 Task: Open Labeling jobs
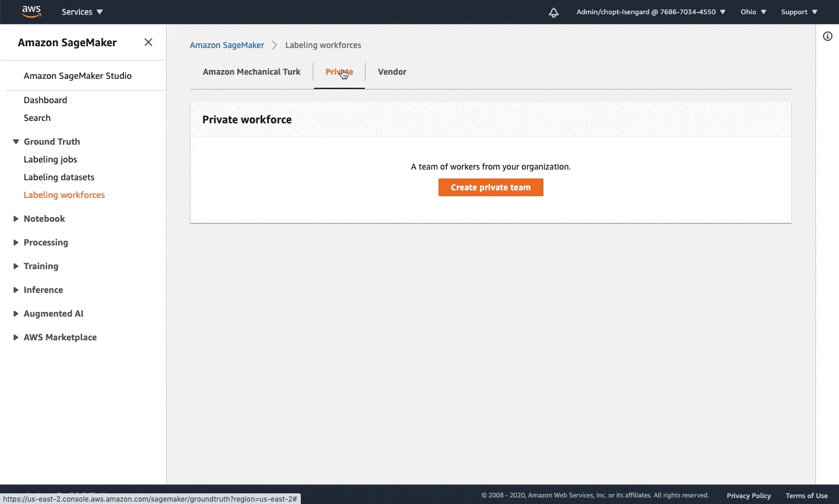click(50, 160)
